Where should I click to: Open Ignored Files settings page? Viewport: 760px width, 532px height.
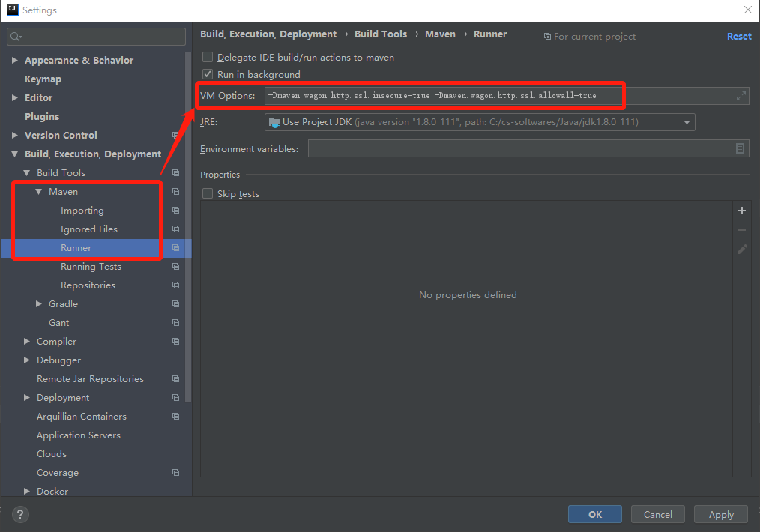pos(89,229)
